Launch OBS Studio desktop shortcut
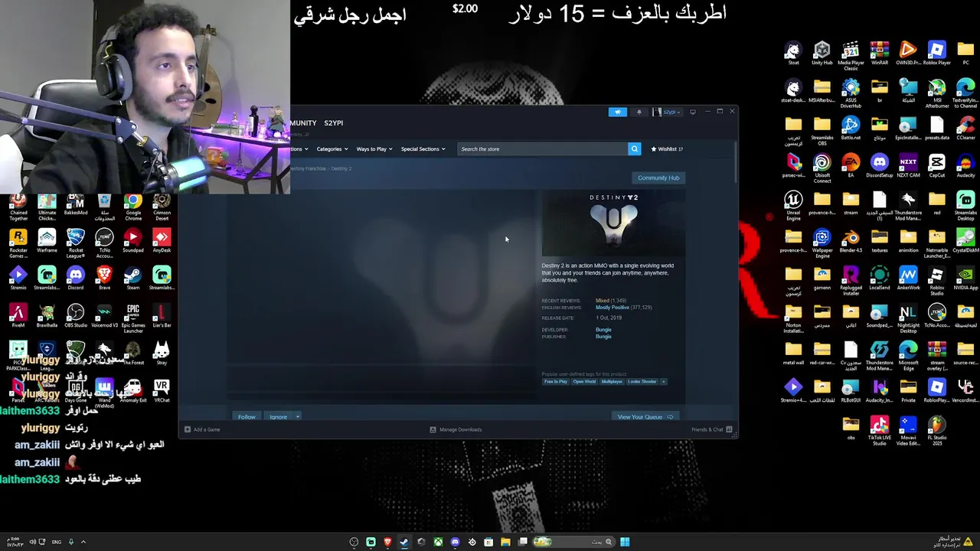This screenshot has width=980, height=551. pyautogui.click(x=76, y=316)
